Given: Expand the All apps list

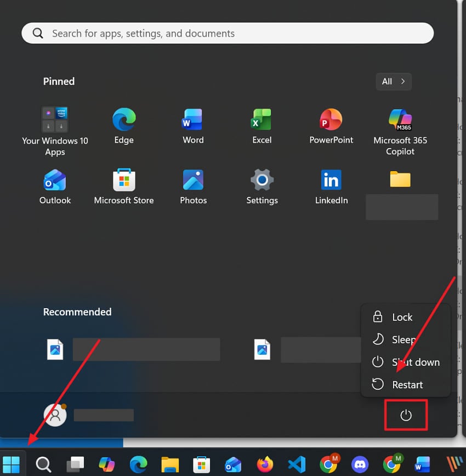Looking at the screenshot, I should pyautogui.click(x=393, y=81).
